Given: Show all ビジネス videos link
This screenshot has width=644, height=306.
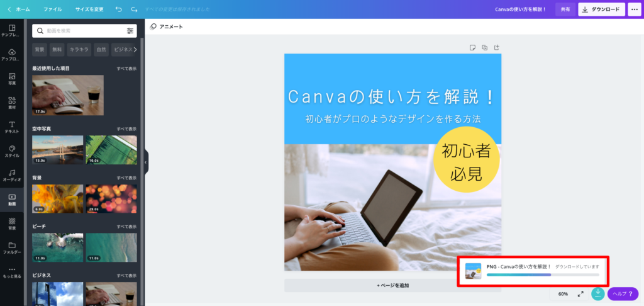Looking at the screenshot, I should (x=126, y=276).
